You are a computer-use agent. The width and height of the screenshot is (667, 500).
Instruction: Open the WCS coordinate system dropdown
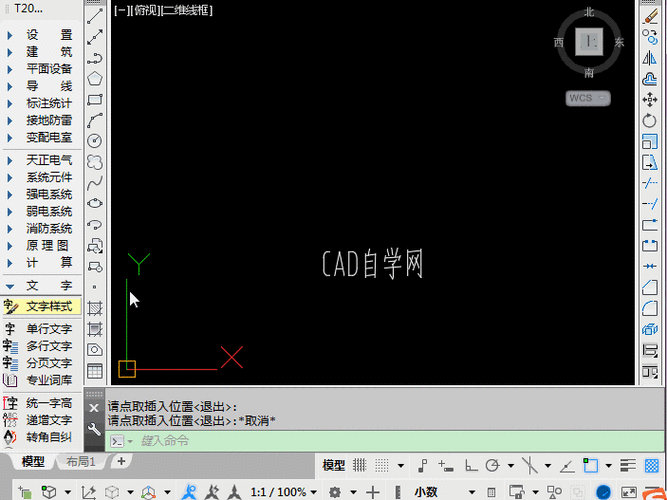(588, 98)
